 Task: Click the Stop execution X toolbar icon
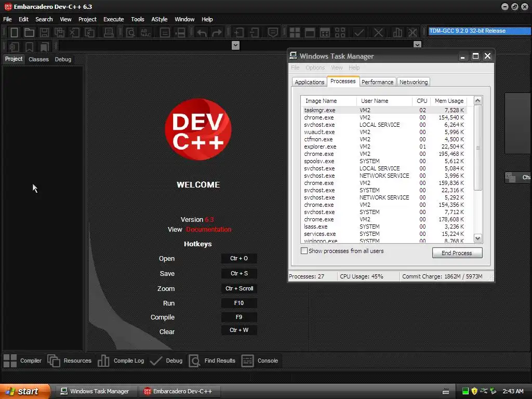[x=378, y=33]
